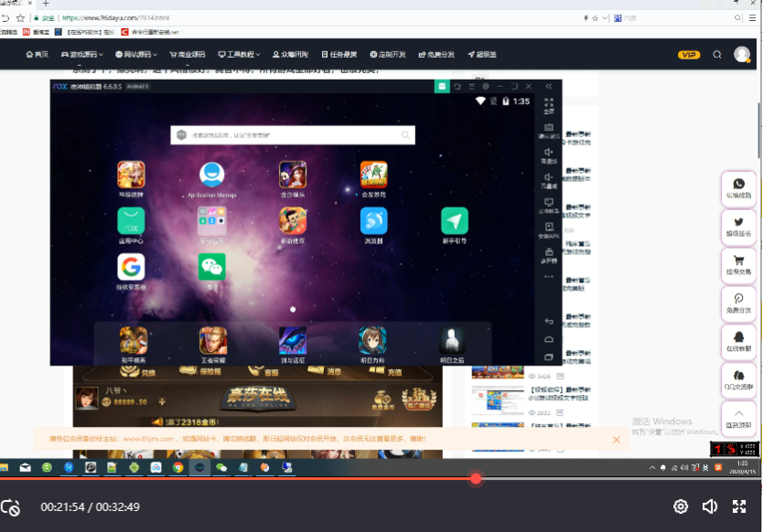Show more Nox sidebar tools via ellipsis
The image size is (763, 532).
point(549,277)
